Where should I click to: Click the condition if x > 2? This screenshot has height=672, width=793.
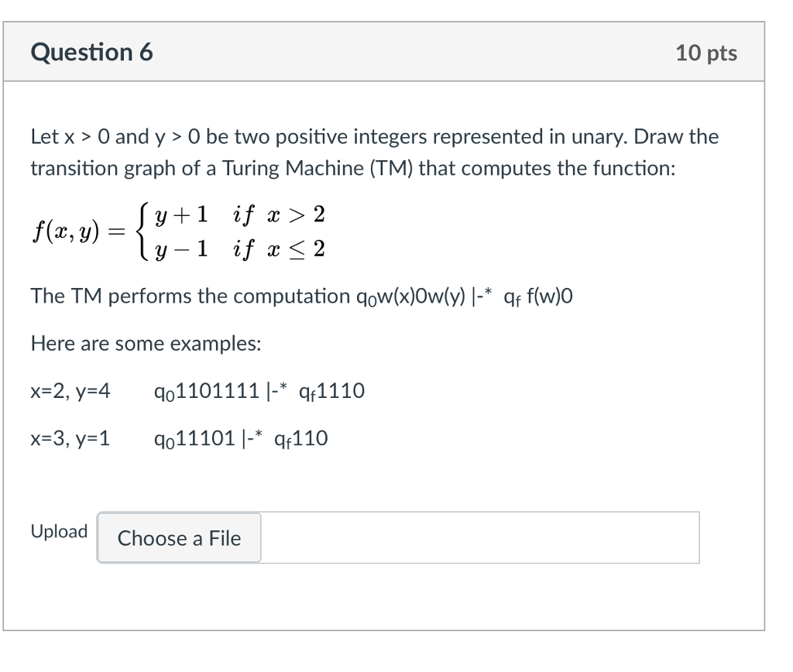277,215
